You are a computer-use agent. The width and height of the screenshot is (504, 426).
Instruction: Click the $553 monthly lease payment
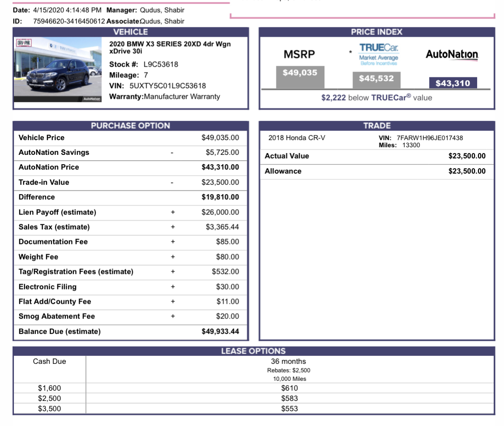point(289,409)
